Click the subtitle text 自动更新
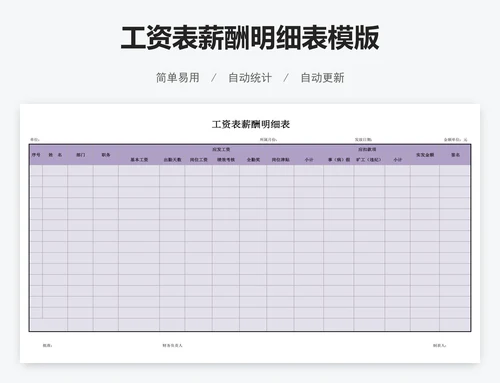The width and height of the screenshot is (500, 383). (x=322, y=78)
